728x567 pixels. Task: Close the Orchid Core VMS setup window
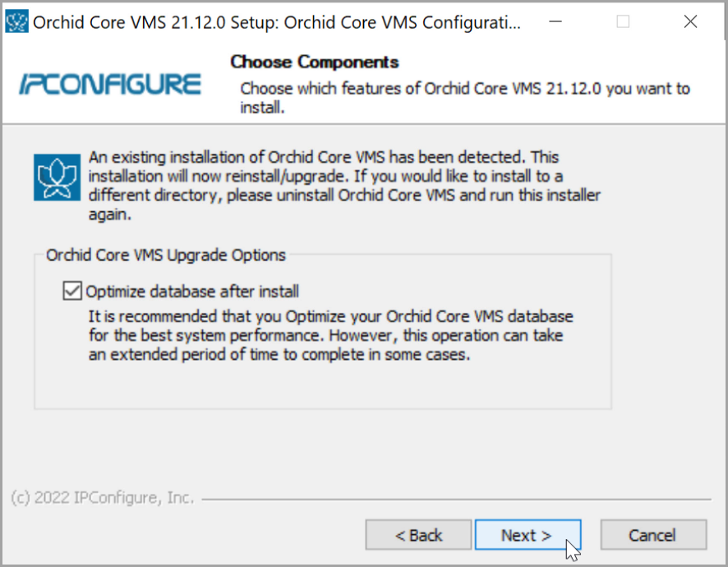(690, 22)
